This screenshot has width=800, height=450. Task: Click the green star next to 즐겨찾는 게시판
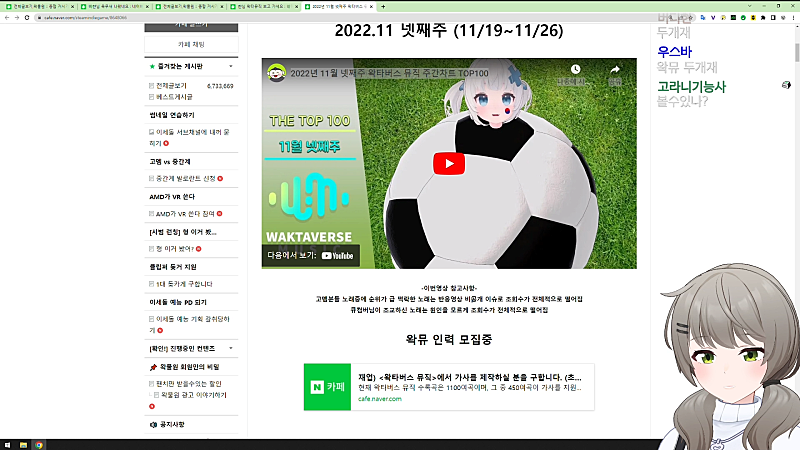tap(152, 66)
